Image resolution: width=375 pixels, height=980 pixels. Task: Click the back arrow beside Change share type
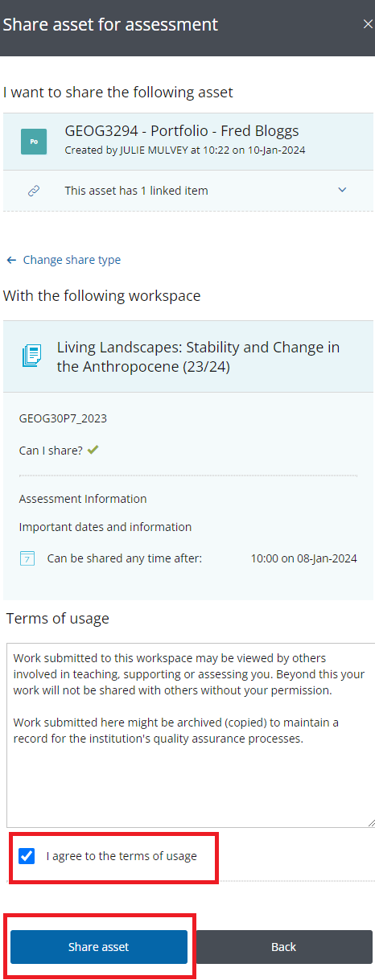(x=11, y=260)
